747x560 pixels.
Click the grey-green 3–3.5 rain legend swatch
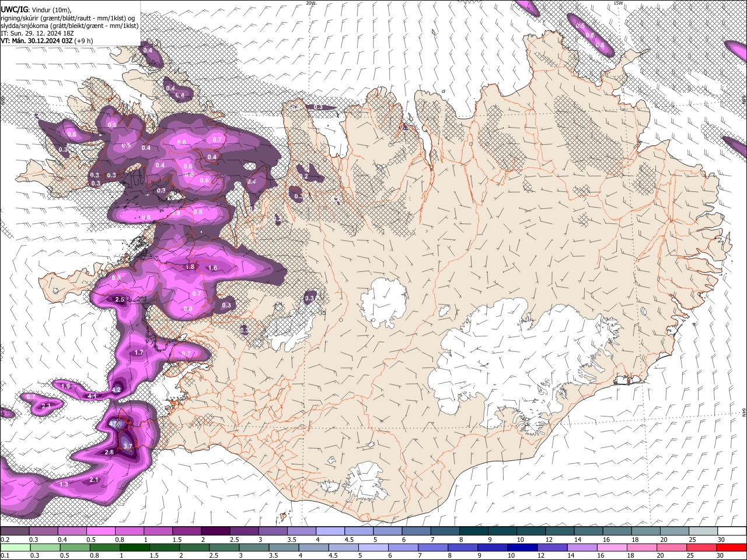[x=253, y=547]
